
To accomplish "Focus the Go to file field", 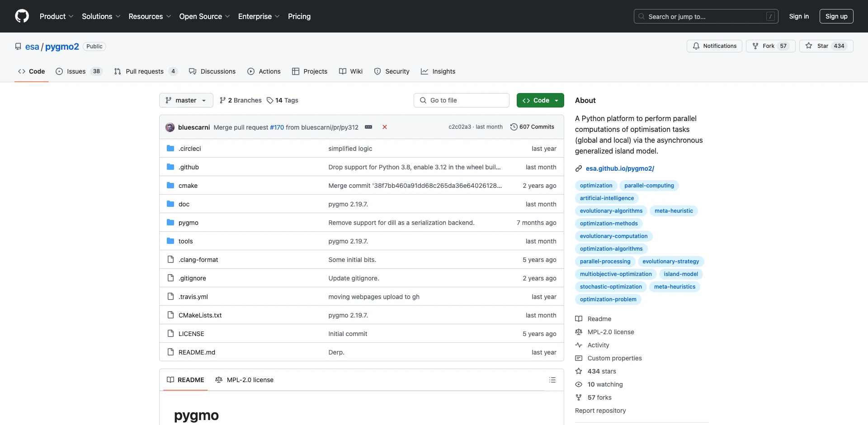I will coord(462,100).
